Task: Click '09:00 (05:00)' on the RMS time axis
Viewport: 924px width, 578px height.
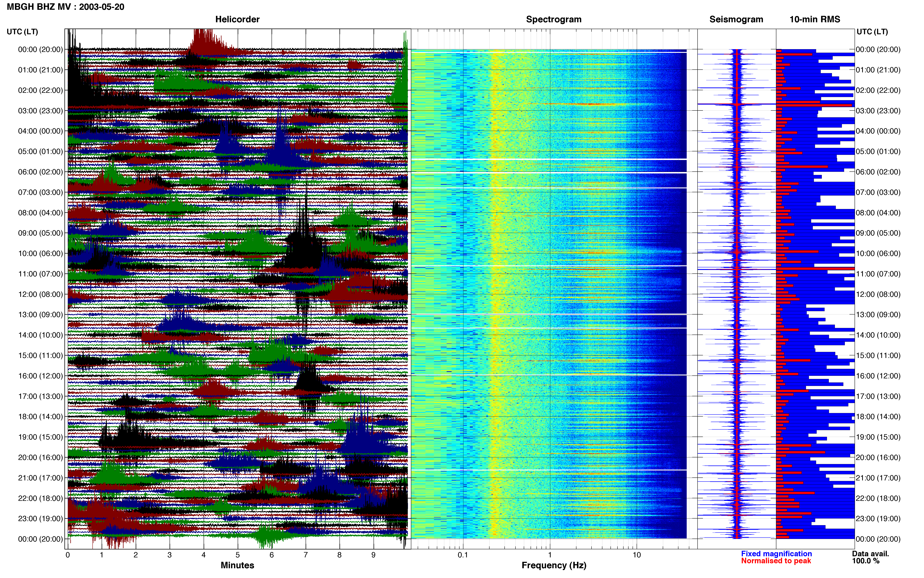Action: (x=878, y=233)
